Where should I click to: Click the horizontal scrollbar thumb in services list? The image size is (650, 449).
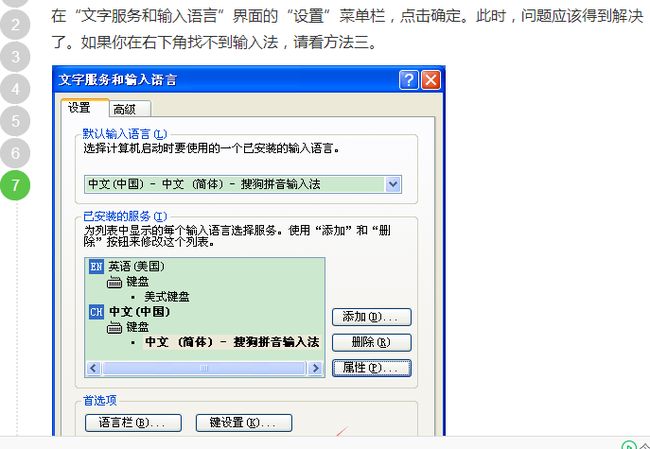204,368
